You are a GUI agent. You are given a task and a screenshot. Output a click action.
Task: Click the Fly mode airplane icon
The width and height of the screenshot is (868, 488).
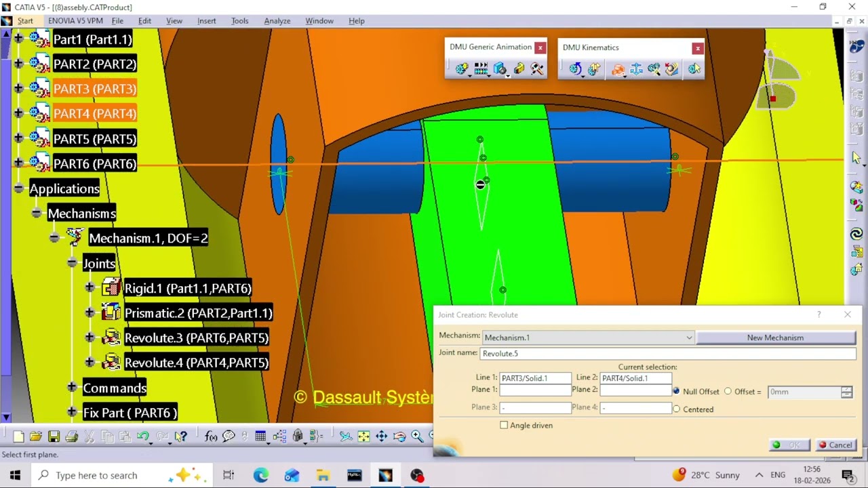(345, 436)
